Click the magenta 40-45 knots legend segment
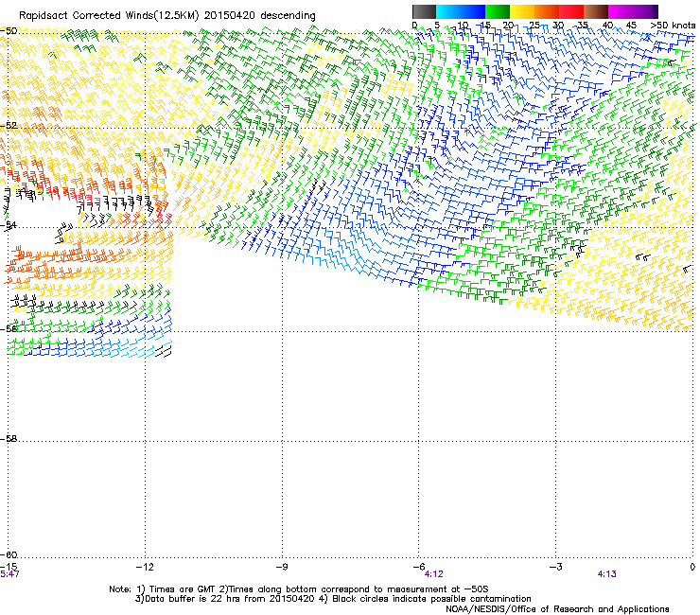700x615 pixels. [621, 11]
